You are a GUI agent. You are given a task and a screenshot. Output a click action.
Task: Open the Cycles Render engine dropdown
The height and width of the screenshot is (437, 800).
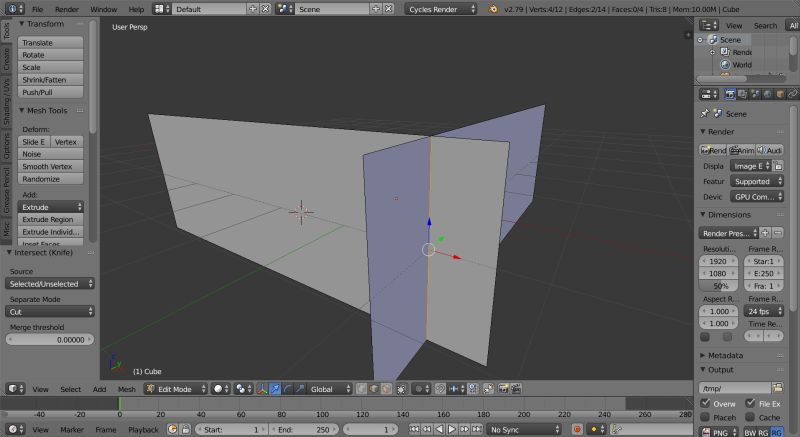(x=441, y=9)
